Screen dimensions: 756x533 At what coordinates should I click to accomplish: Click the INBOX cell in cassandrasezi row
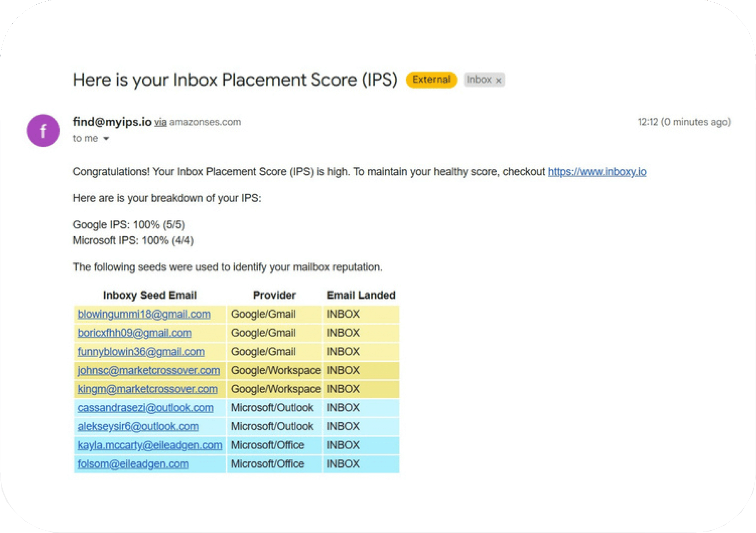click(361, 407)
